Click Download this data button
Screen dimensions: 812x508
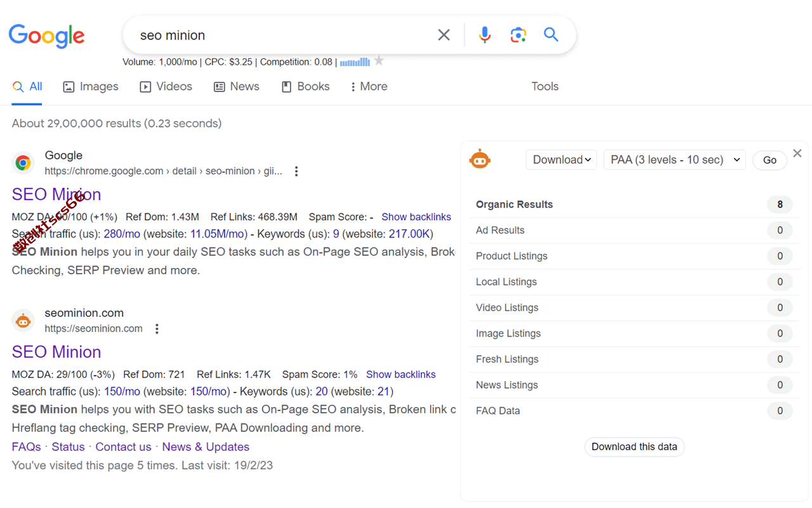pyautogui.click(x=634, y=447)
